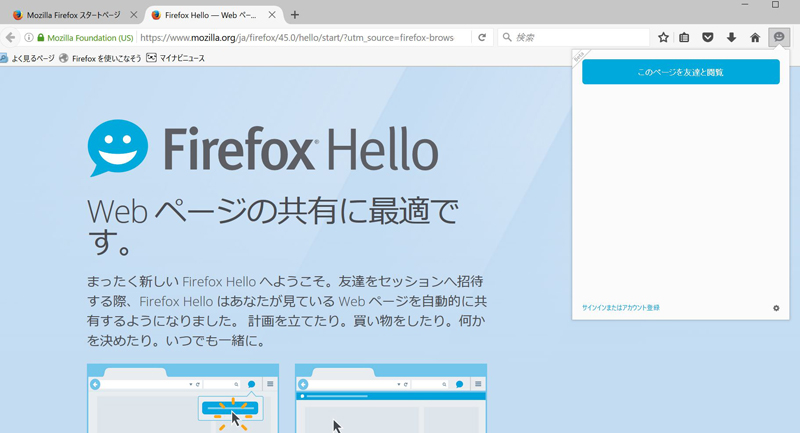The width and height of the screenshot is (800, 433).
Task: Click Web ページの共有に最適です heading
Action: coord(273,226)
